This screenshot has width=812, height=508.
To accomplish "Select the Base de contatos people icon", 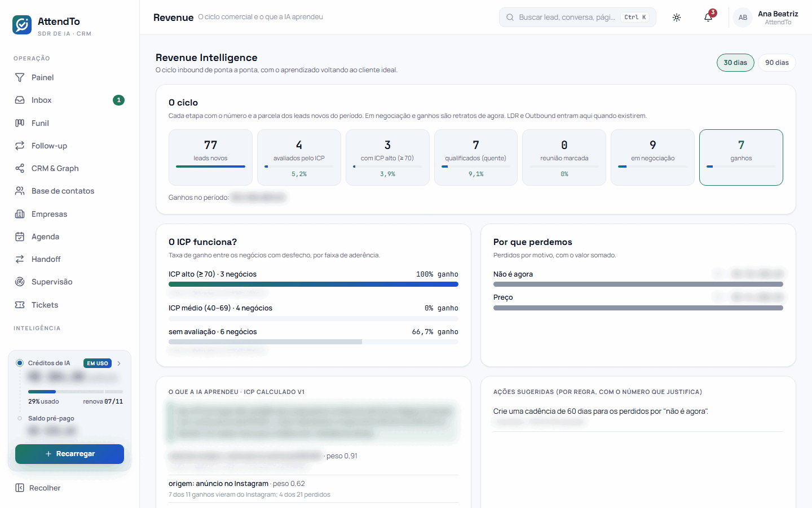I will tap(20, 191).
